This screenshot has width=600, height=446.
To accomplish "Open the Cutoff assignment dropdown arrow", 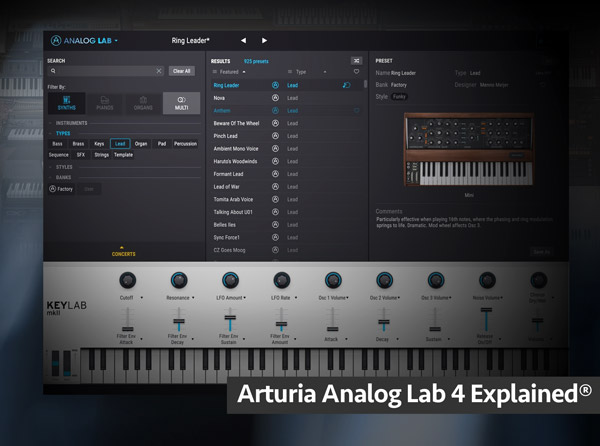I will click(142, 298).
